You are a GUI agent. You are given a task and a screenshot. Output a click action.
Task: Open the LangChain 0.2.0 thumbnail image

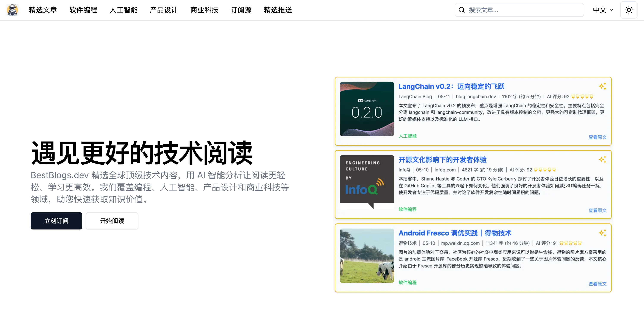click(367, 109)
